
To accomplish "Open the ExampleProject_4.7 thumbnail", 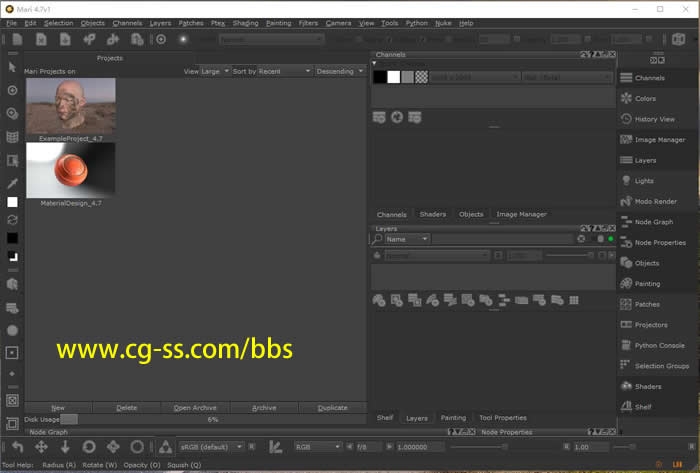I will click(x=70, y=106).
